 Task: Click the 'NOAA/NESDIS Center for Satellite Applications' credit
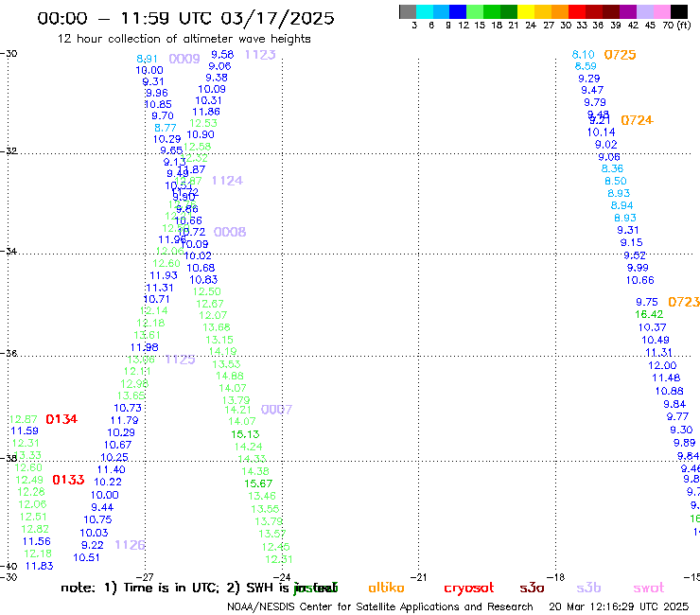point(342,606)
